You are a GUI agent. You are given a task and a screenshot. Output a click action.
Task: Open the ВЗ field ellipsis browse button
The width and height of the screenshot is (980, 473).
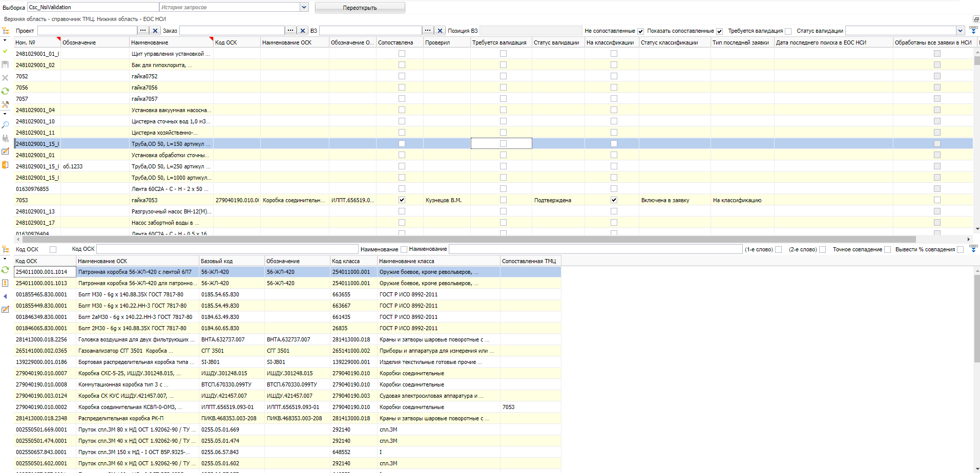pos(428,31)
